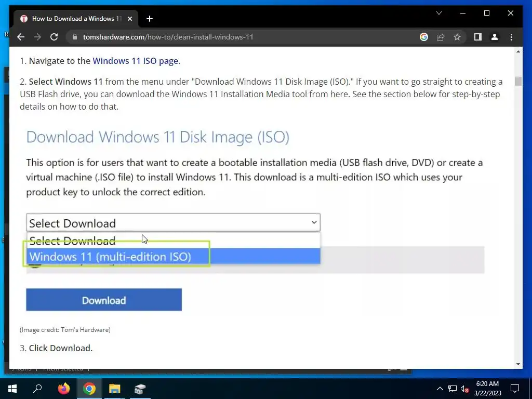The image size is (532, 399).
Task: Click the scrollbar up arrow
Action: click(x=518, y=51)
